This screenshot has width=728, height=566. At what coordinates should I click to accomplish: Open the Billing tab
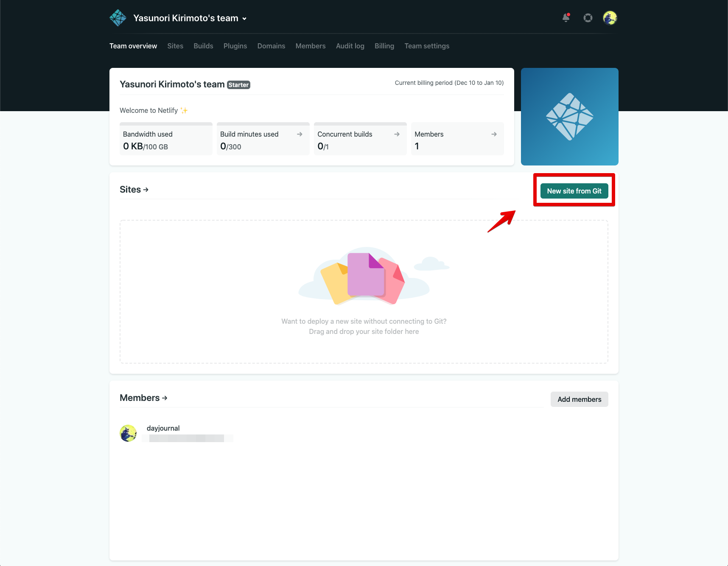point(384,46)
